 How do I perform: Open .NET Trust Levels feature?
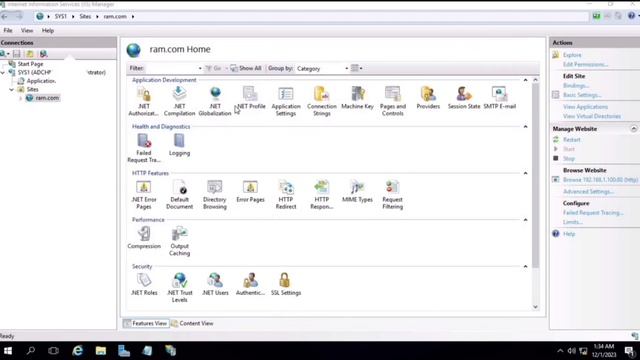pyautogui.click(x=179, y=288)
